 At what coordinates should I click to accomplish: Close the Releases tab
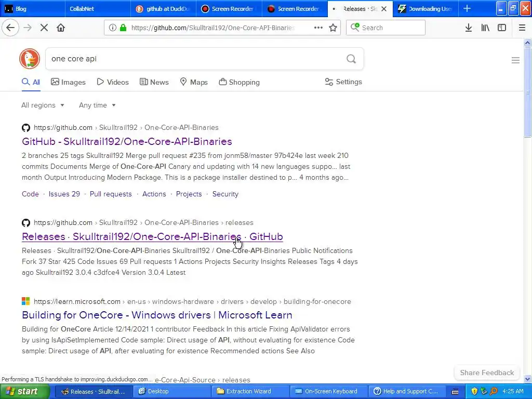(384, 9)
